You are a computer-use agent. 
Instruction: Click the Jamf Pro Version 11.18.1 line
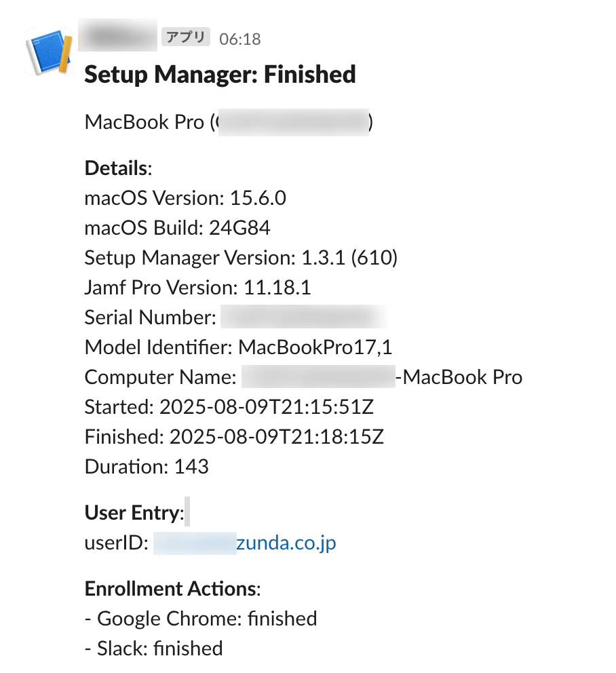197,288
